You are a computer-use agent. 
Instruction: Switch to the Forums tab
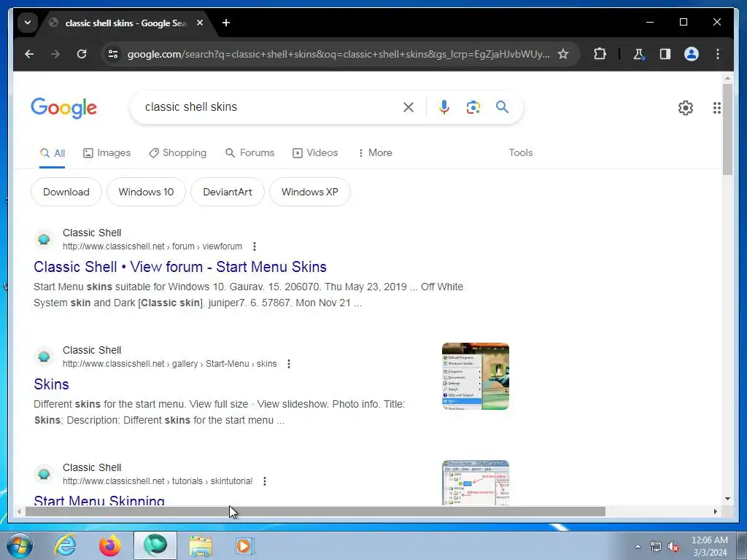pyautogui.click(x=250, y=153)
